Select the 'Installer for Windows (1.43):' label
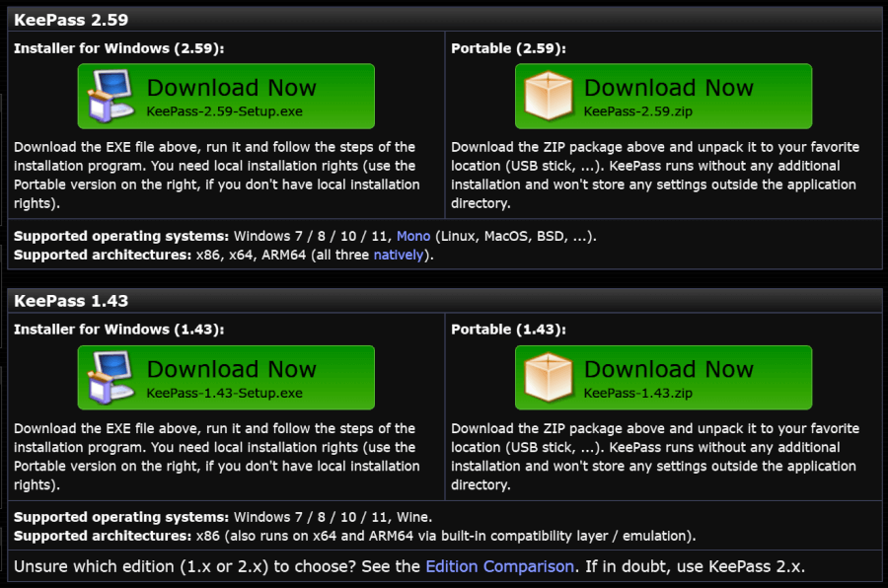 tap(119, 330)
